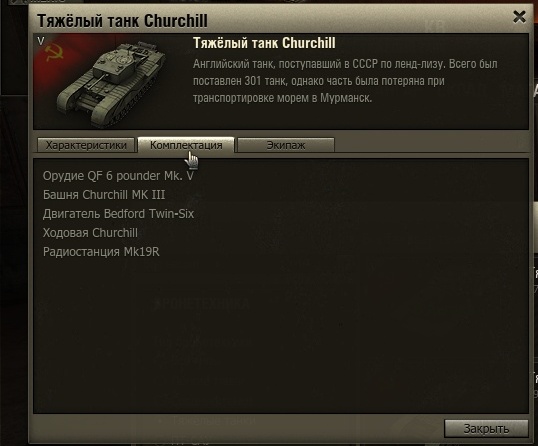Select the Башня Churchill MK III entry
The image size is (538, 446).
pos(104,195)
